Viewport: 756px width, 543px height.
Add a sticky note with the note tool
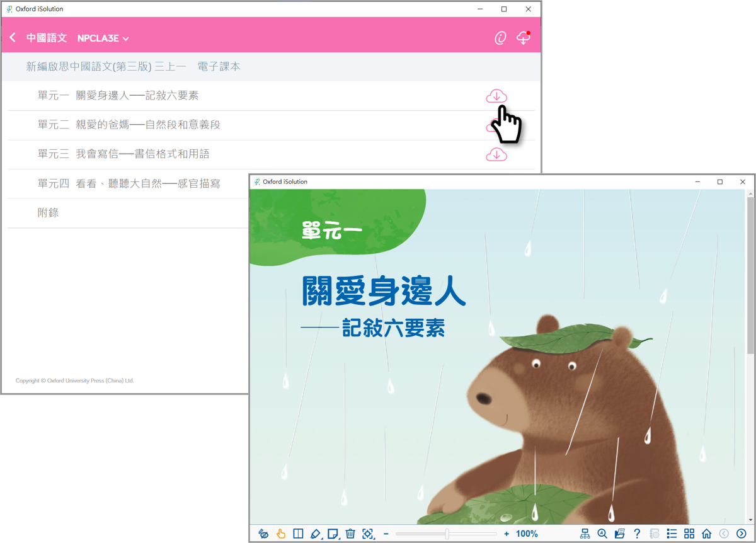[x=333, y=534]
